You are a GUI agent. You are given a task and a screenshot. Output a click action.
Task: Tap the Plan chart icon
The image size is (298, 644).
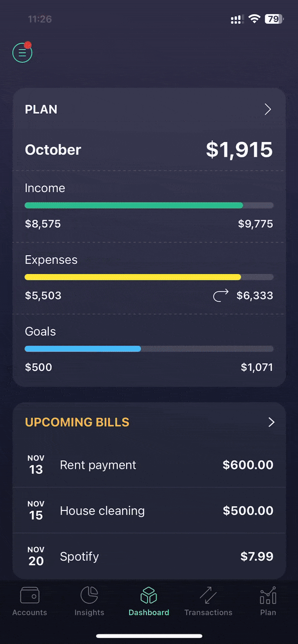(x=268, y=595)
